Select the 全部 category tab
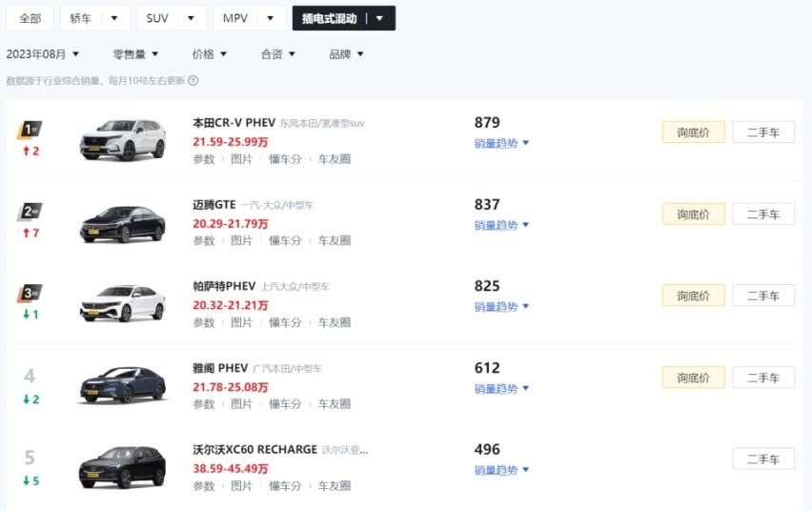Image resolution: width=812 pixels, height=511 pixels. (x=30, y=18)
